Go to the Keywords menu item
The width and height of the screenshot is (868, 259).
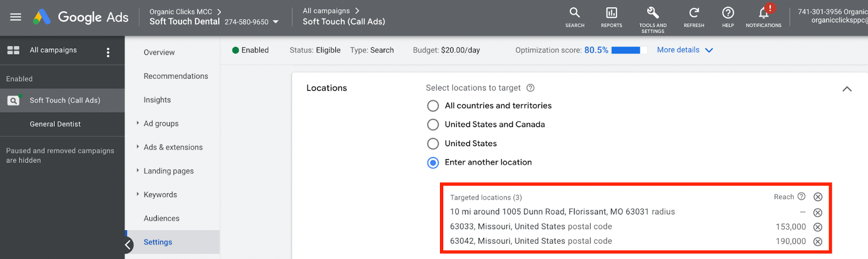160,195
